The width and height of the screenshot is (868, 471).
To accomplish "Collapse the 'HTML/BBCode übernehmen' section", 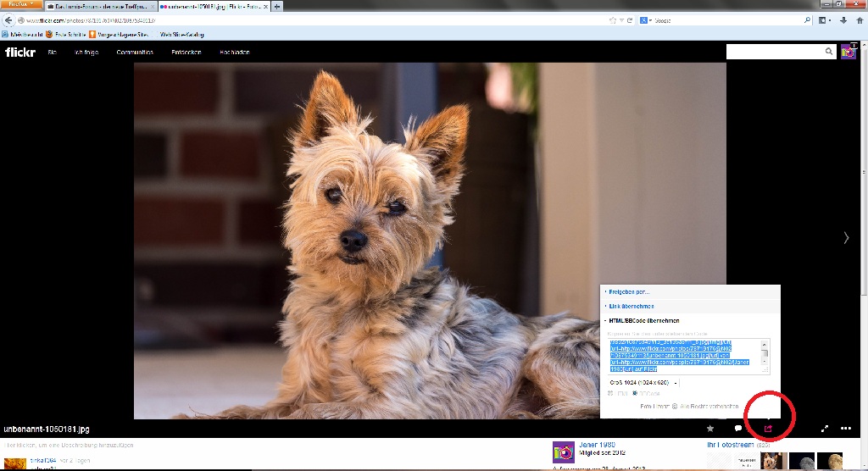I will pos(643,320).
